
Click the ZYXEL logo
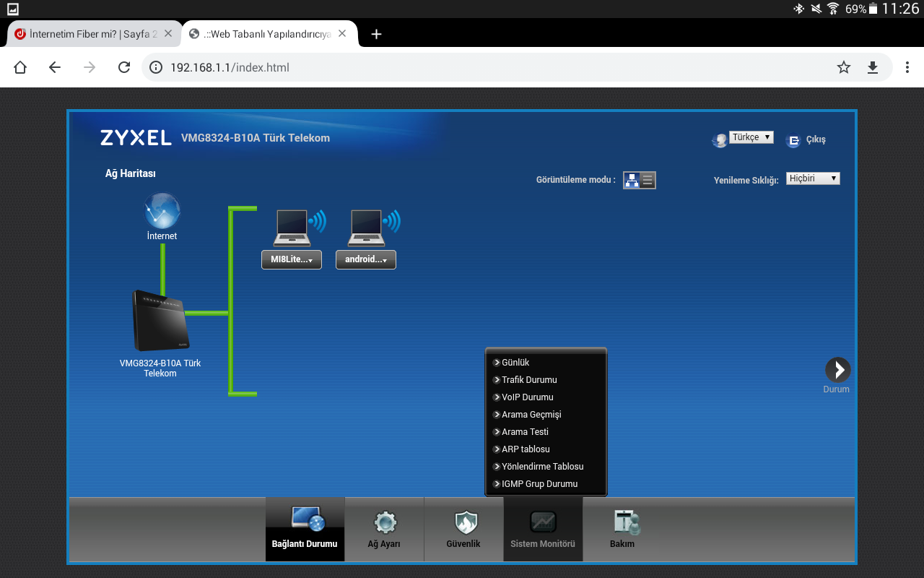coord(136,138)
